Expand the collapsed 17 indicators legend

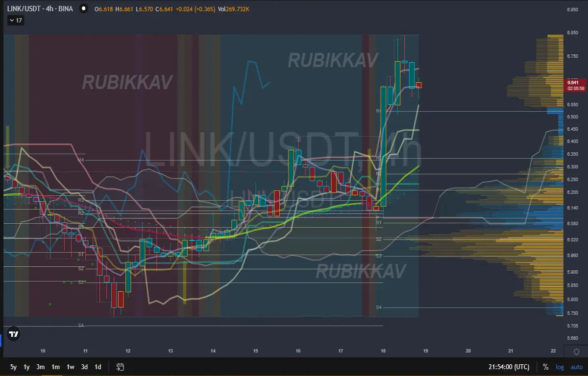pyautogui.click(x=16, y=21)
